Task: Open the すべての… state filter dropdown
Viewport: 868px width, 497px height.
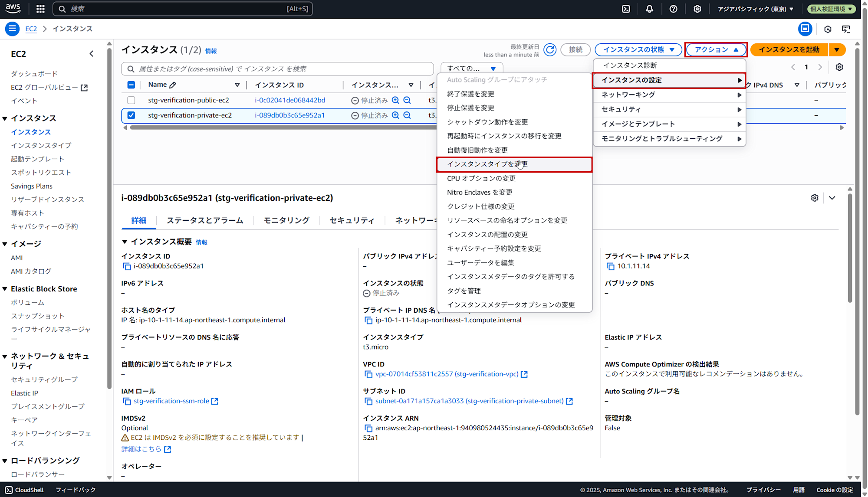Action: (x=472, y=69)
